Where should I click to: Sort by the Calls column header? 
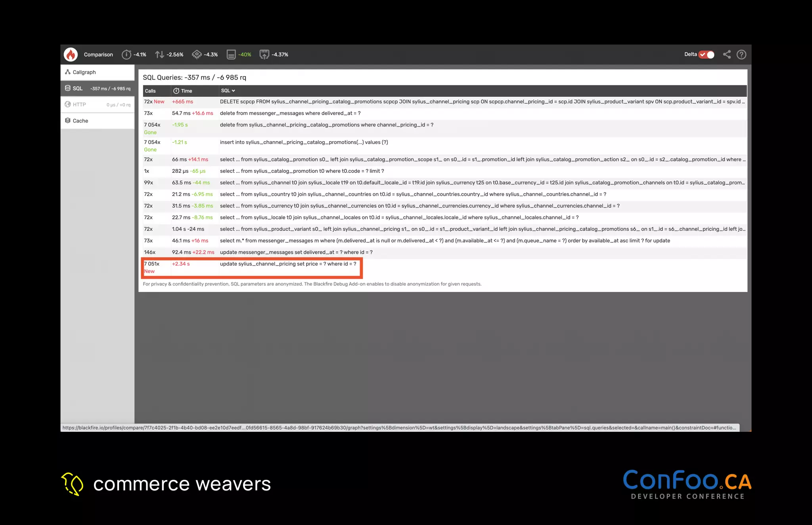coord(150,91)
